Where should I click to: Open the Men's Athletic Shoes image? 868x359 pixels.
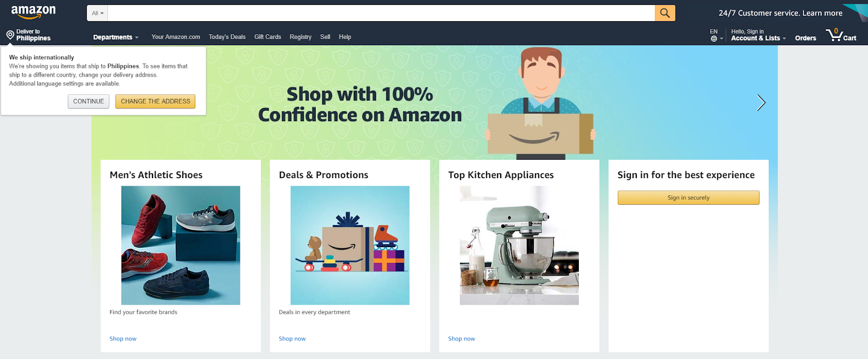181,245
